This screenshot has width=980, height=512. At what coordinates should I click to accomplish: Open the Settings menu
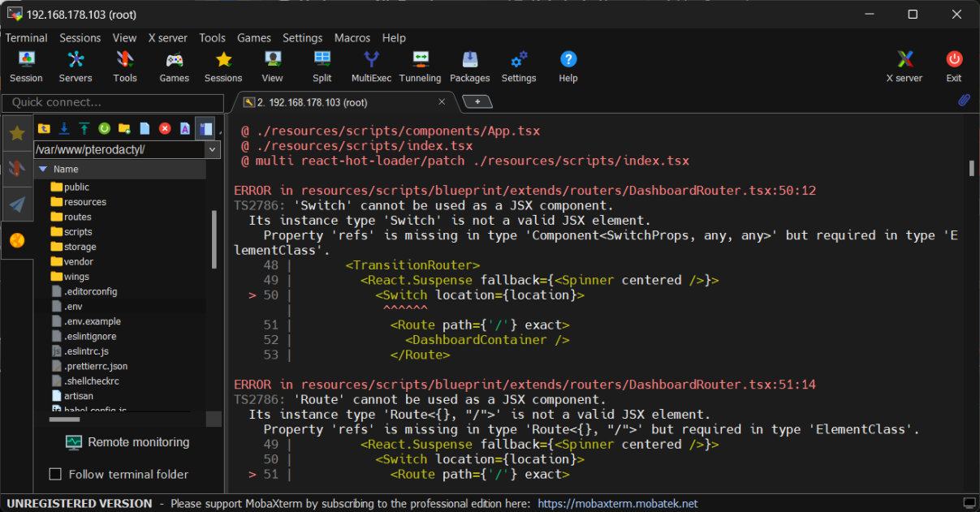(x=303, y=37)
